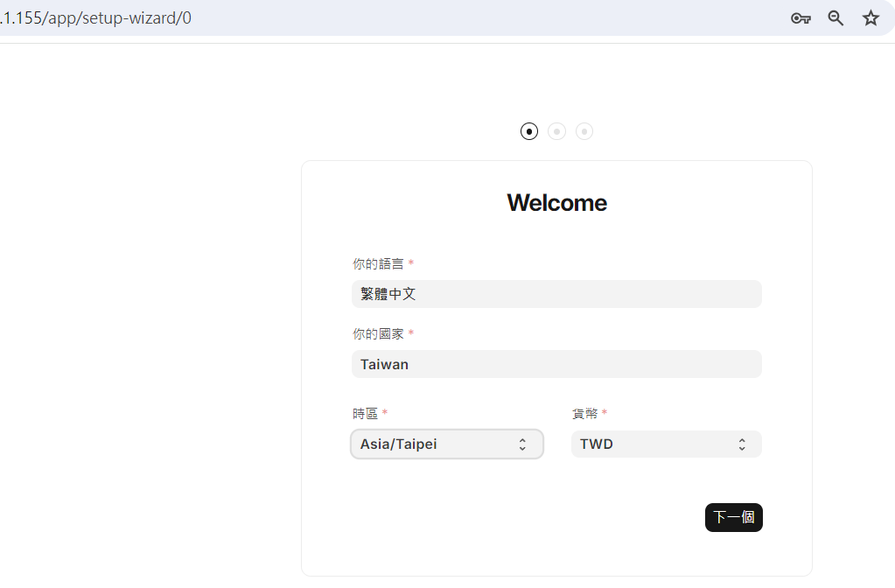Viewport: 895px width, 588px height.
Task: Click the Welcome heading
Action: tap(556, 203)
